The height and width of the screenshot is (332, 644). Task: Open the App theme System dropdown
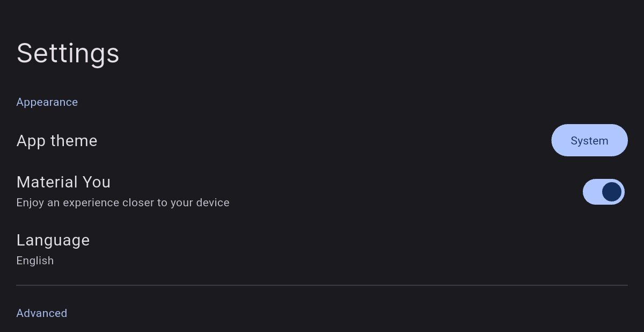[x=589, y=140]
